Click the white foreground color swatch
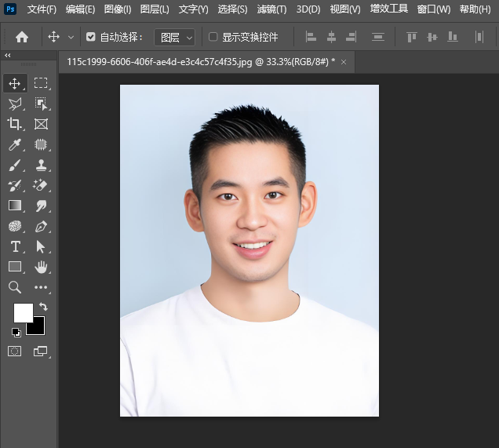The width and height of the screenshot is (499, 448). 23,312
